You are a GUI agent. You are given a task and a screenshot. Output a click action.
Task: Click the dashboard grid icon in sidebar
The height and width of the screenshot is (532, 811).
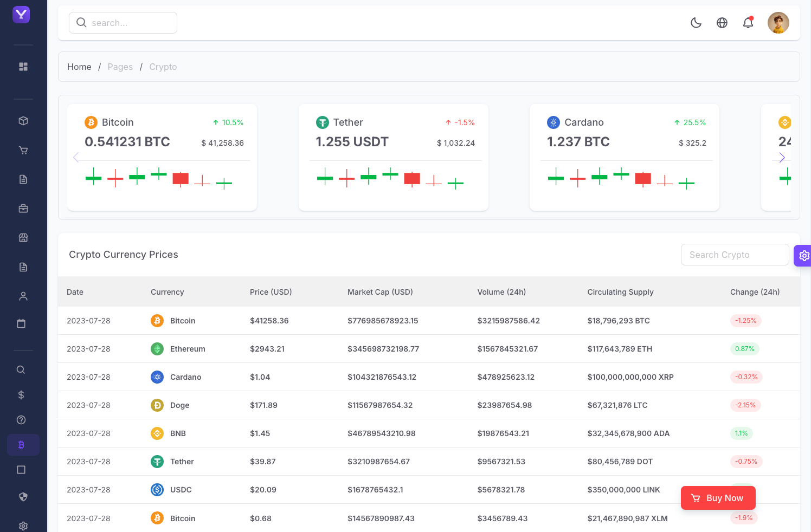(x=23, y=67)
